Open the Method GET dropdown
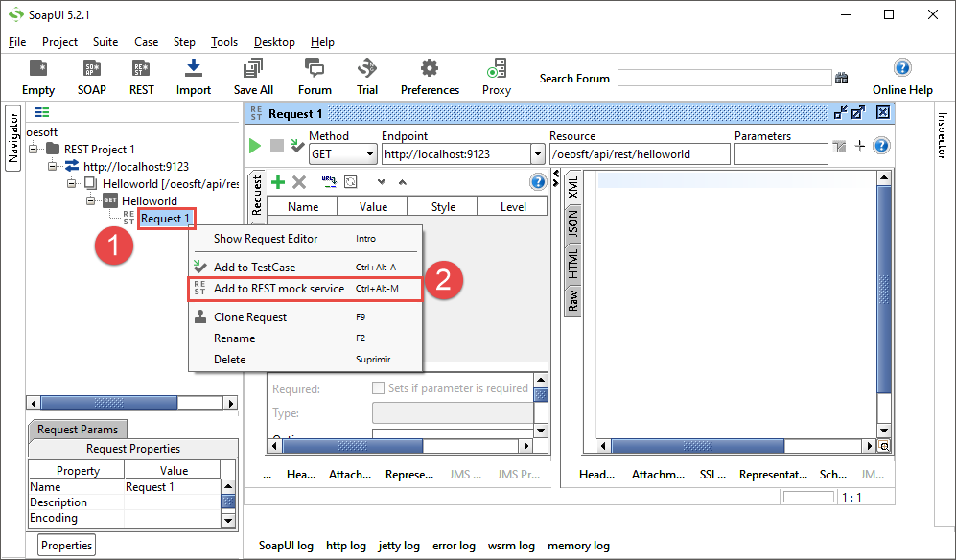 tap(343, 154)
